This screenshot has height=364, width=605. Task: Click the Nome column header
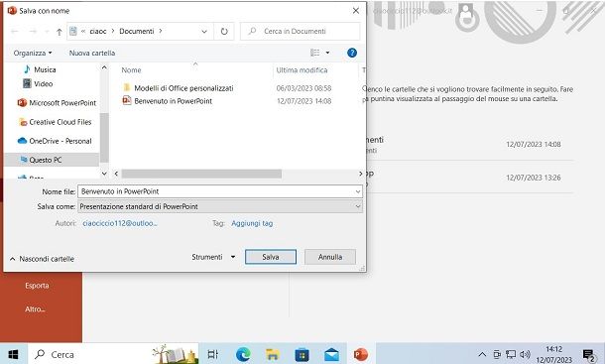coord(131,70)
